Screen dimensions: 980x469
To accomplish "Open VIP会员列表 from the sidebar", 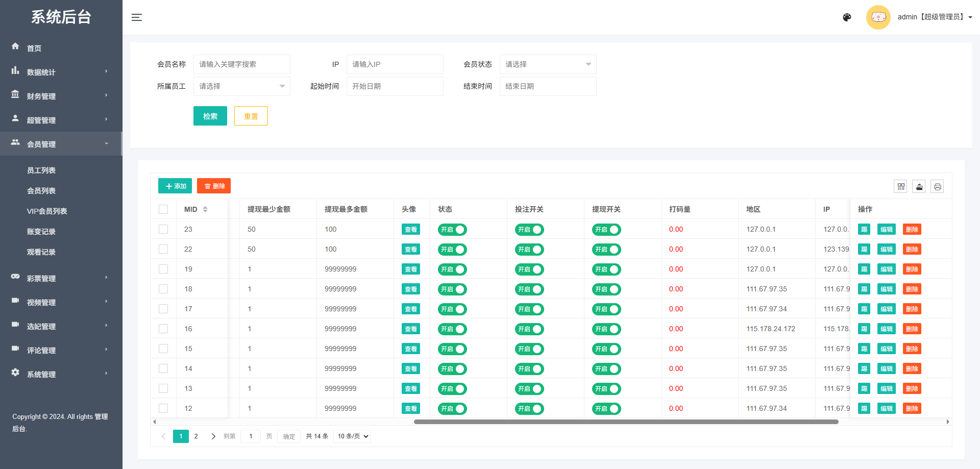I will click(45, 211).
